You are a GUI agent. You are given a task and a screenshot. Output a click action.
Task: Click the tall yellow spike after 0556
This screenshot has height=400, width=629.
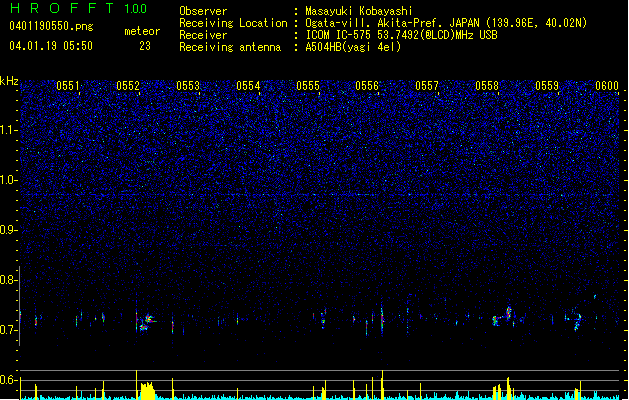pyautogui.click(x=382, y=385)
